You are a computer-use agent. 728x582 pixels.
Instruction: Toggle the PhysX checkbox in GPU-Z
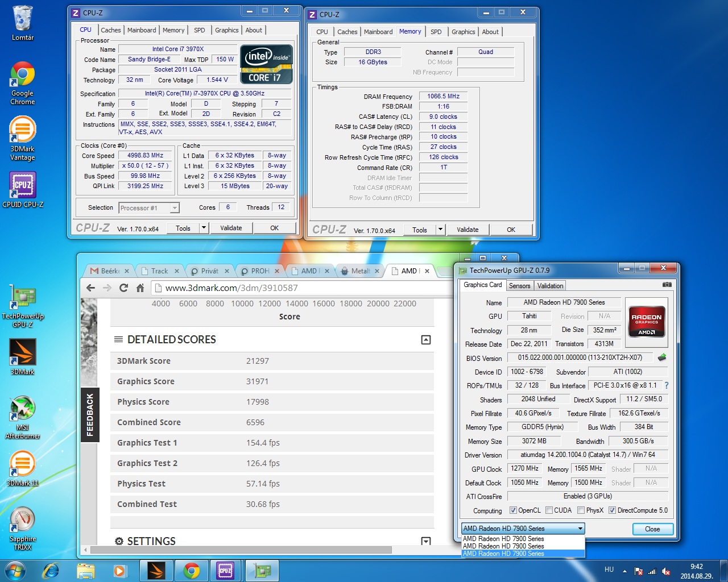581,510
